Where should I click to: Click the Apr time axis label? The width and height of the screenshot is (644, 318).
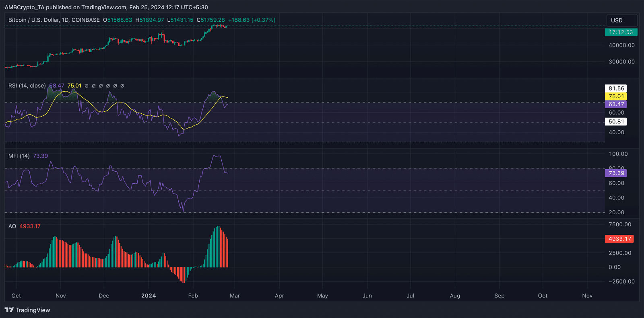[x=279, y=295]
